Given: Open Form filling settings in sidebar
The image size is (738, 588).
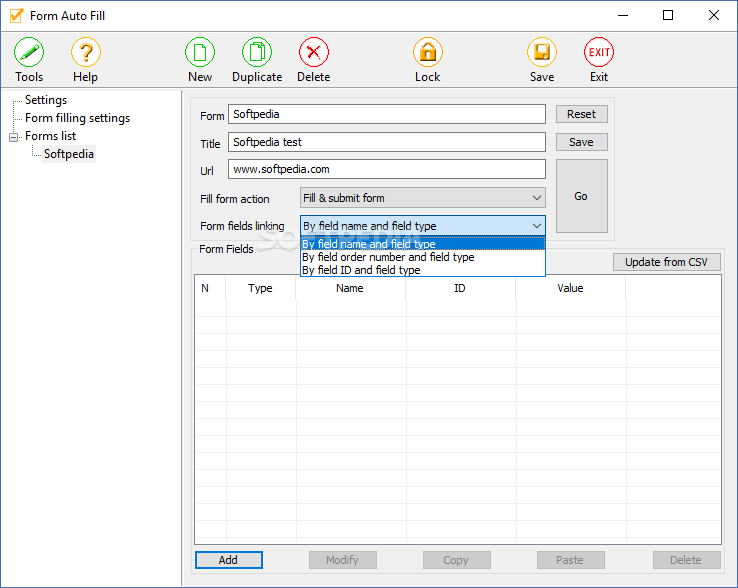Looking at the screenshot, I should [77, 118].
